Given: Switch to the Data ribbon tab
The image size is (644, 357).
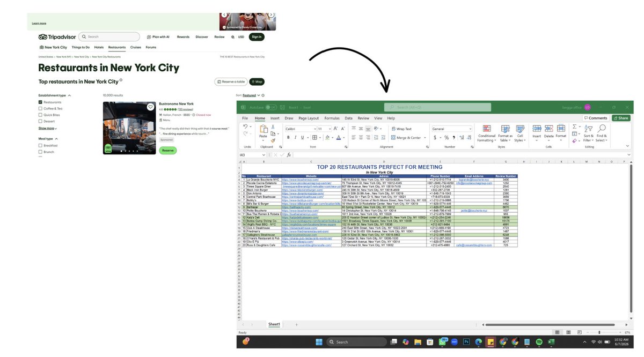Looking at the screenshot, I should [x=349, y=118].
